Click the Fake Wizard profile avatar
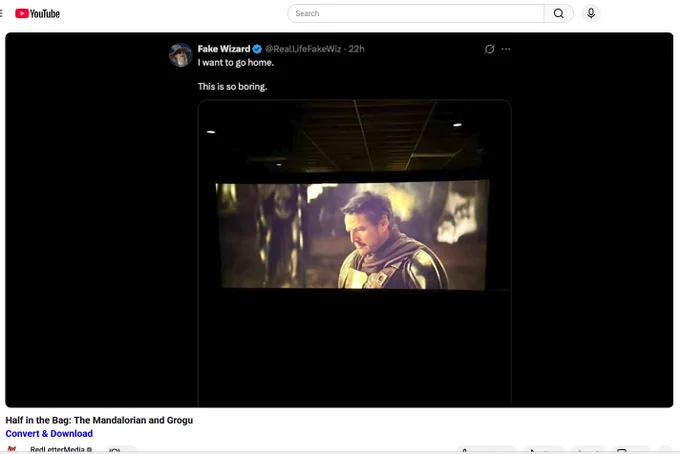Viewport: 680px width, 454px height. coord(180,55)
